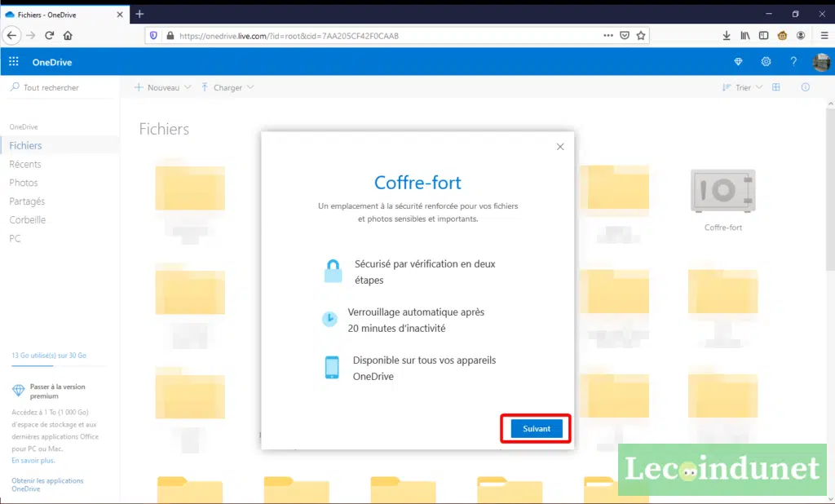Open Corbeille in the sidebar
This screenshot has width=835, height=504.
28,220
